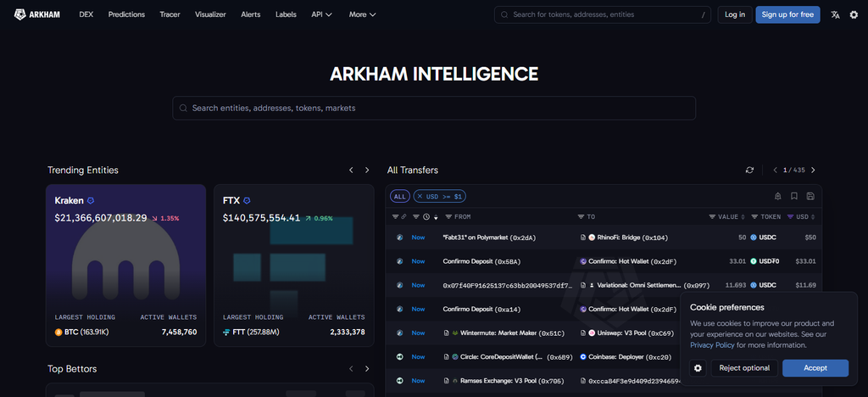Expand the More dropdown menu

[x=363, y=14]
